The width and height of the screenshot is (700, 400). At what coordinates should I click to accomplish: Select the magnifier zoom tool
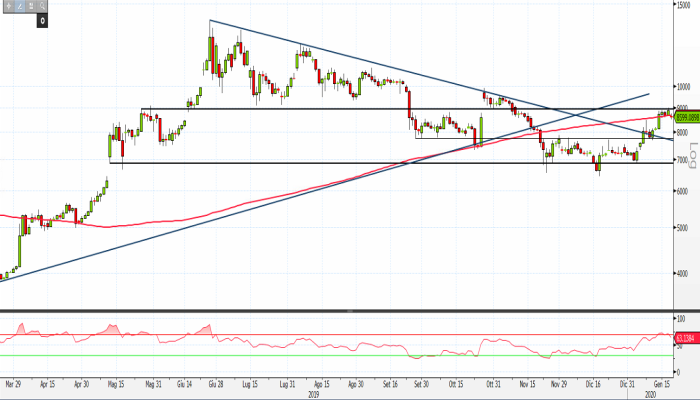42,6
